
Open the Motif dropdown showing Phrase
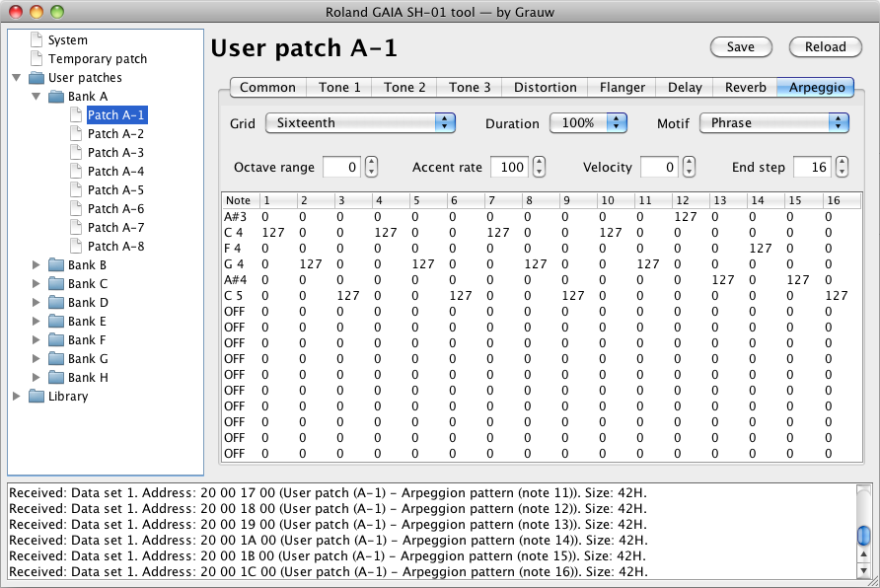tap(773, 123)
